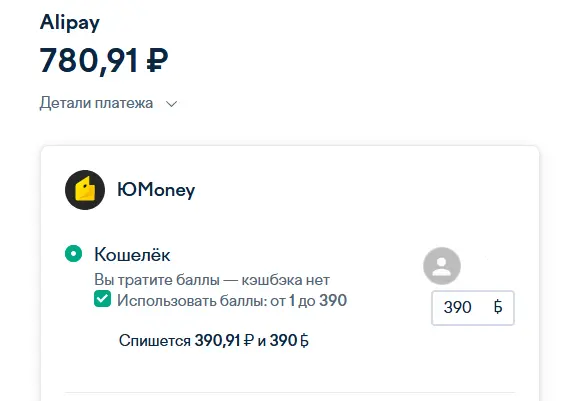Click the Alipay merchant heading
573x401 pixels.
pos(69,23)
